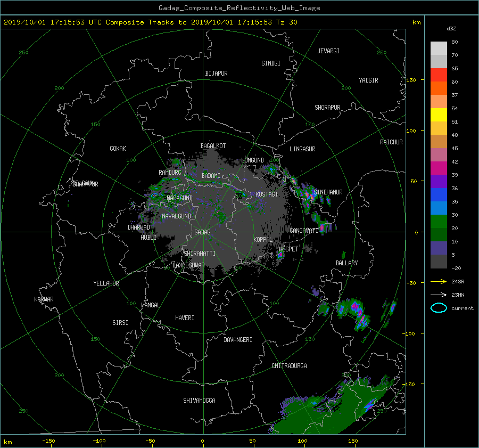Click the dBZ scale heading
479x448 pixels.
451,29
